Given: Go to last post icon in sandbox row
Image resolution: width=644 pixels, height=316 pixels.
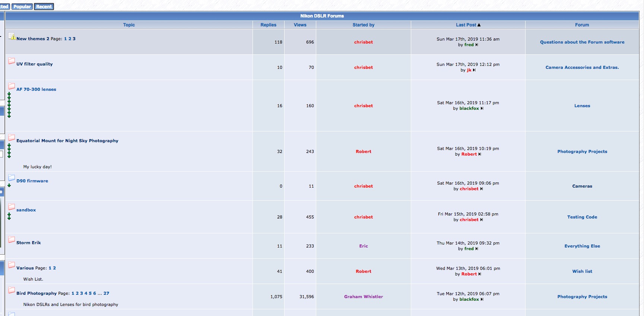Looking at the screenshot, I should pyautogui.click(x=482, y=220).
